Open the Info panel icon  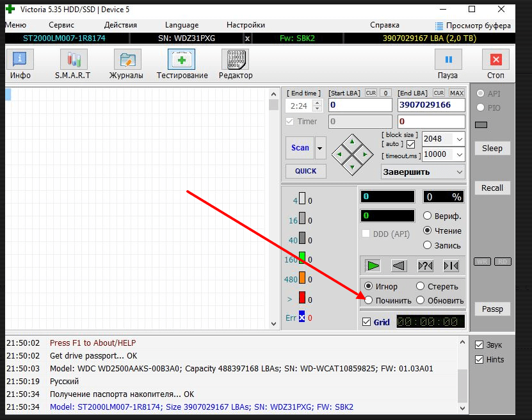[20, 60]
